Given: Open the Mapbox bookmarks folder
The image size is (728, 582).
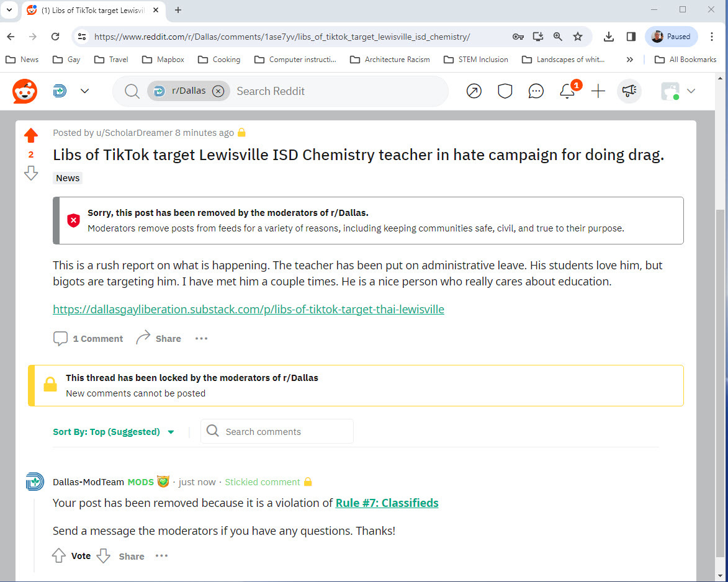Looking at the screenshot, I should click(163, 60).
